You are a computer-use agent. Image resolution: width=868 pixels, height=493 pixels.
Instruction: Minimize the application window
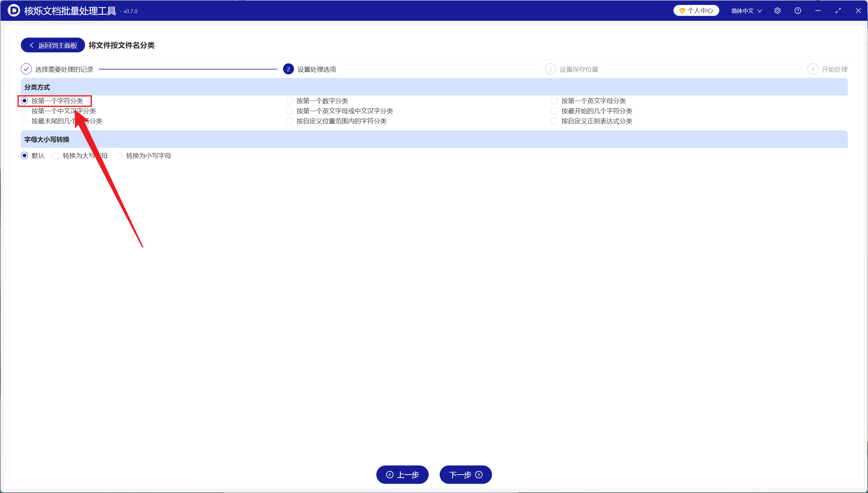[x=818, y=10]
